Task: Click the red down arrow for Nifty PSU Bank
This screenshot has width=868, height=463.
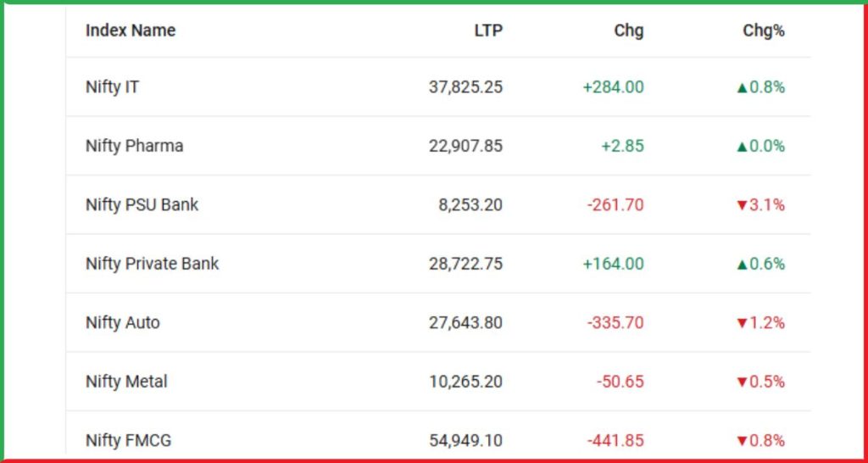Action: pos(743,205)
